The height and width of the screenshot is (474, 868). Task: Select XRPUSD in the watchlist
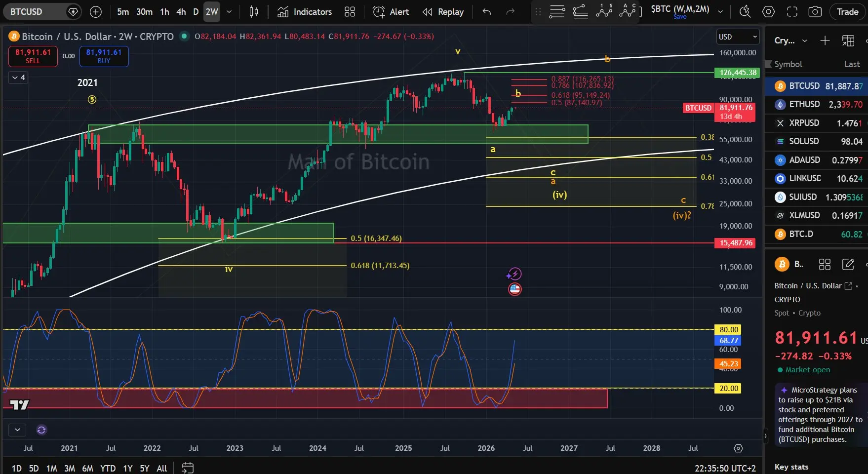[817, 123]
